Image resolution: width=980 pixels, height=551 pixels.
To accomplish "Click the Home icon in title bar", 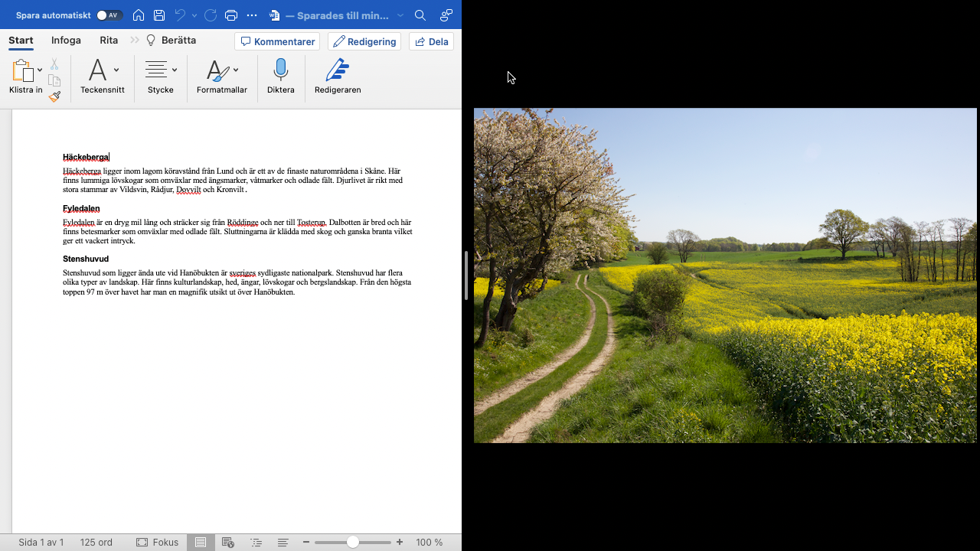I will coord(139,15).
